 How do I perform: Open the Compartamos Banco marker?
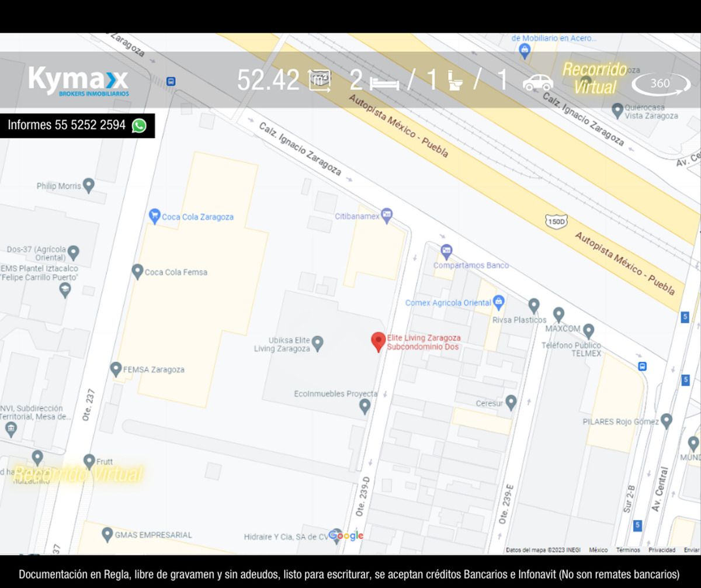click(x=446, y=252)
